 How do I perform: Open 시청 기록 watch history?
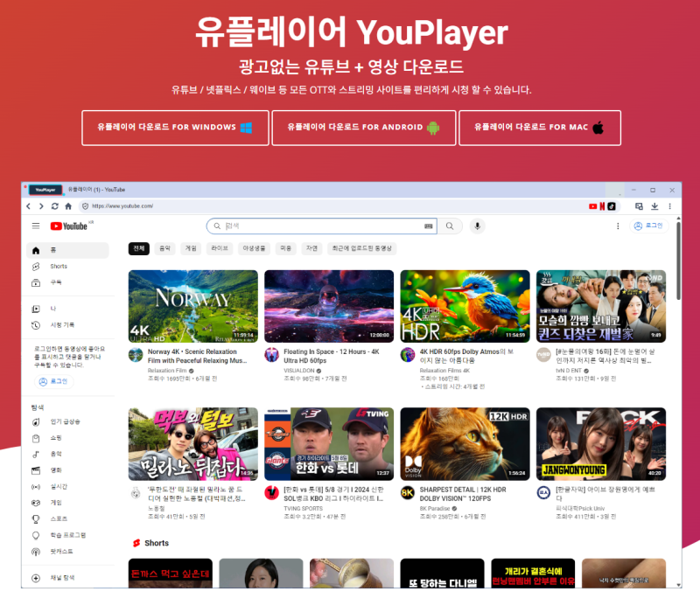point(68,325)
